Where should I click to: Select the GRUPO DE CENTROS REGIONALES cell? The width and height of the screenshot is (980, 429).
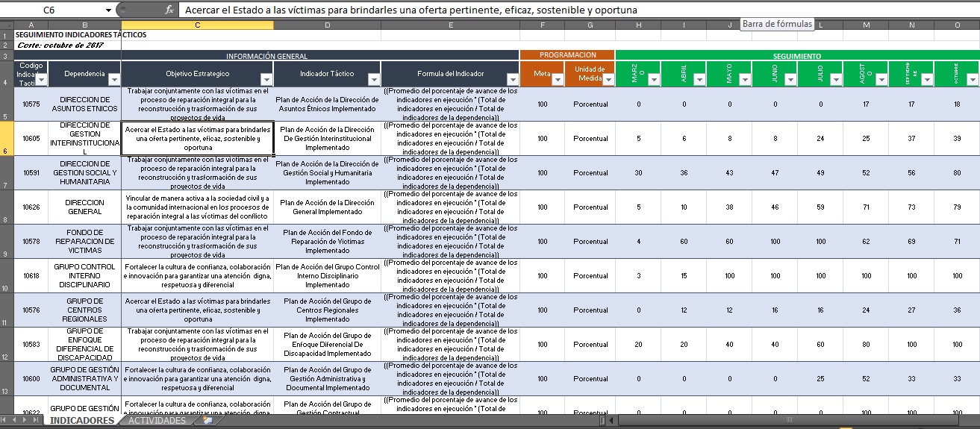tap(84, 310)
